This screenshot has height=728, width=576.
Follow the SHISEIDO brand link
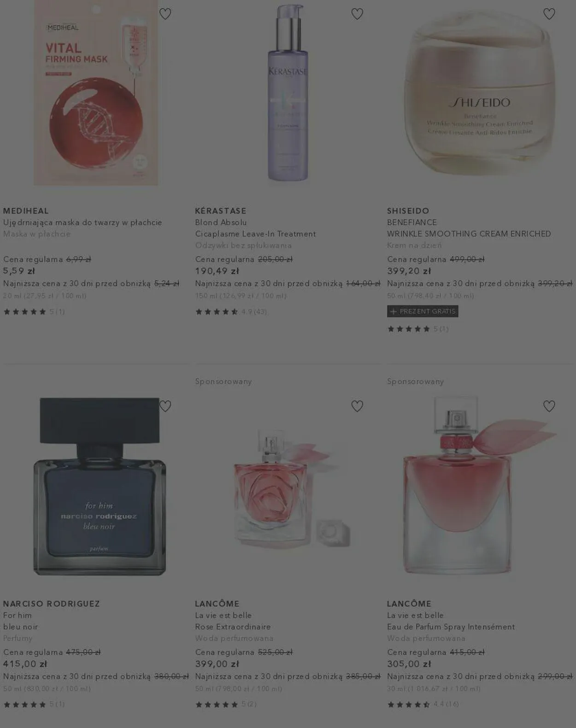pyautogui.click(x=408, y=211)
